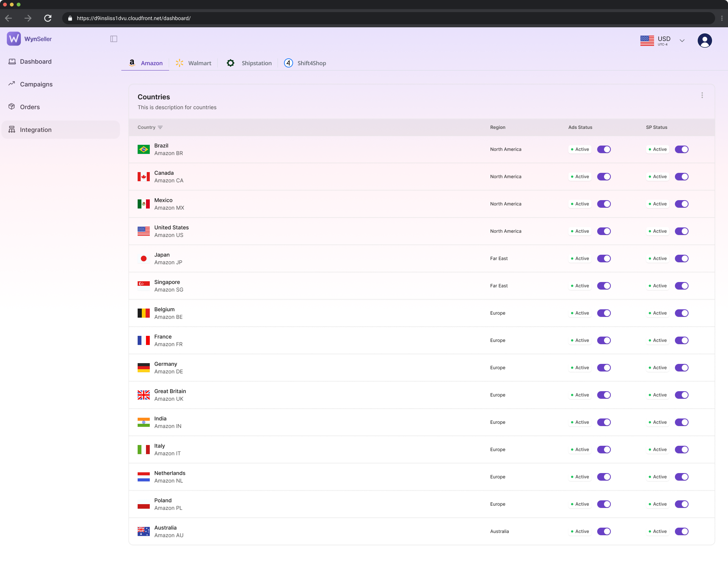Collapse the sidebar panel icon

tap(114, 39)
